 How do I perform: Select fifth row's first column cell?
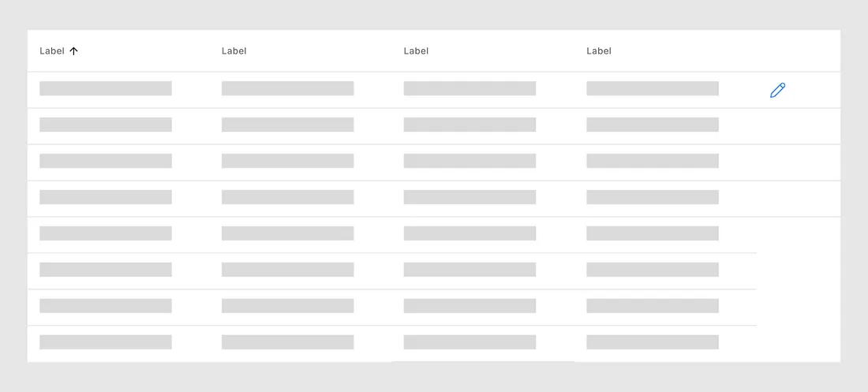coord(106,233)
